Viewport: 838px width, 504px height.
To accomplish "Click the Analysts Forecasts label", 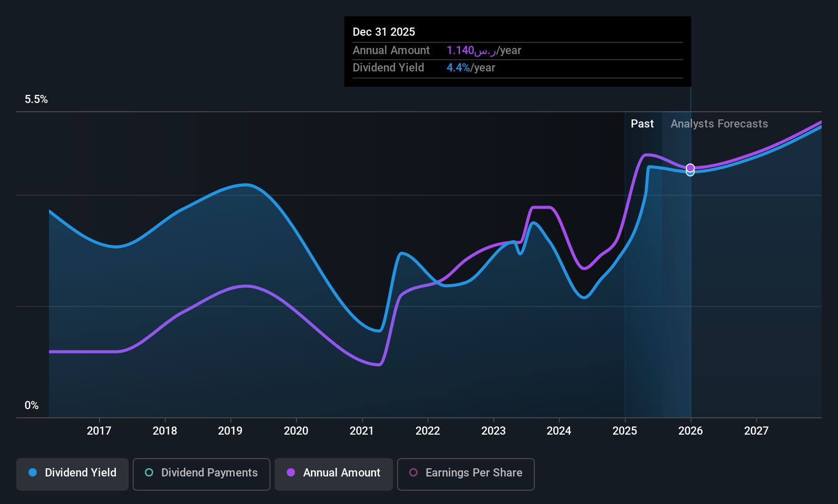I will [719, 124].
